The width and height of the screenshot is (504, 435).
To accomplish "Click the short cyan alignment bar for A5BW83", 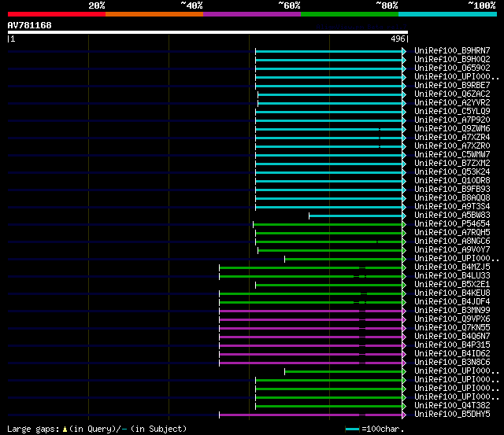I will (355, 216).
